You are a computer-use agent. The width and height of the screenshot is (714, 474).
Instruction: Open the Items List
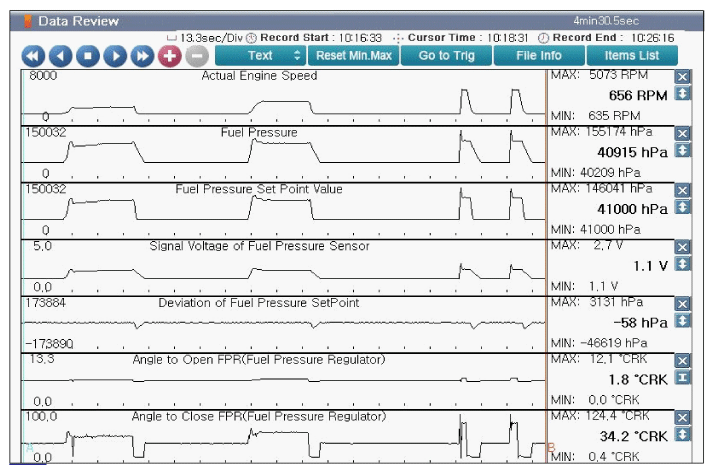tap(632, 55)
